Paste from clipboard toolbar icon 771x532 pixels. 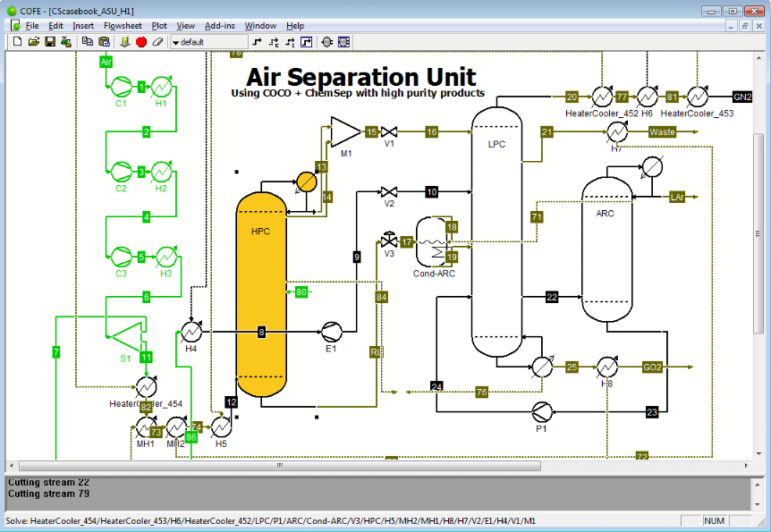[104, 42]
